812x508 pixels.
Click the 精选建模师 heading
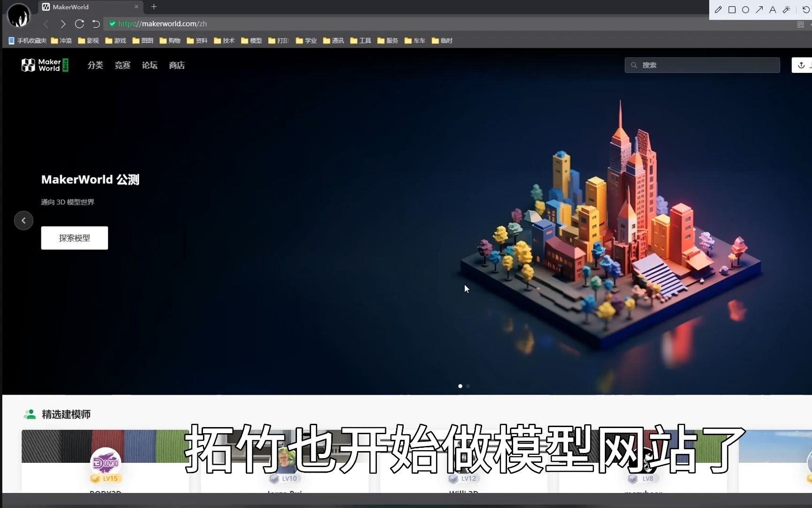66,414
